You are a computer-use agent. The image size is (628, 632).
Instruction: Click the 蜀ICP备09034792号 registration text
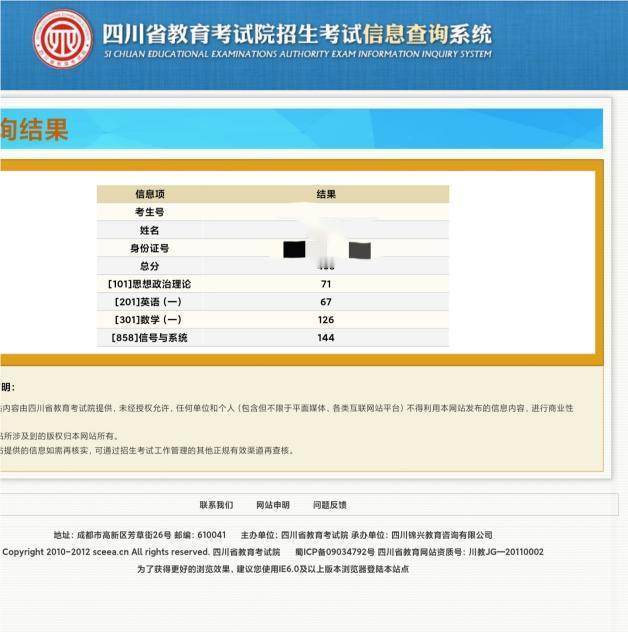335,552
